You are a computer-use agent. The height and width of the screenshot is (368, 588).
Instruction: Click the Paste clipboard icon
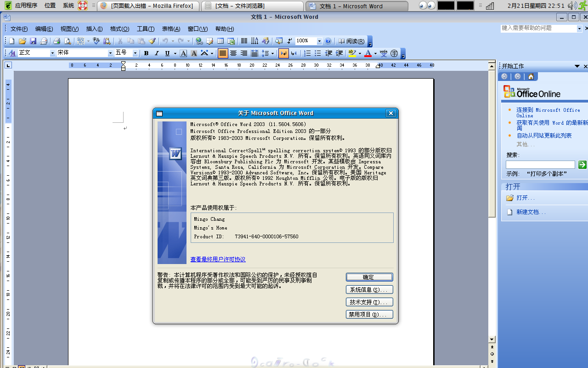(x=141, y=41)
